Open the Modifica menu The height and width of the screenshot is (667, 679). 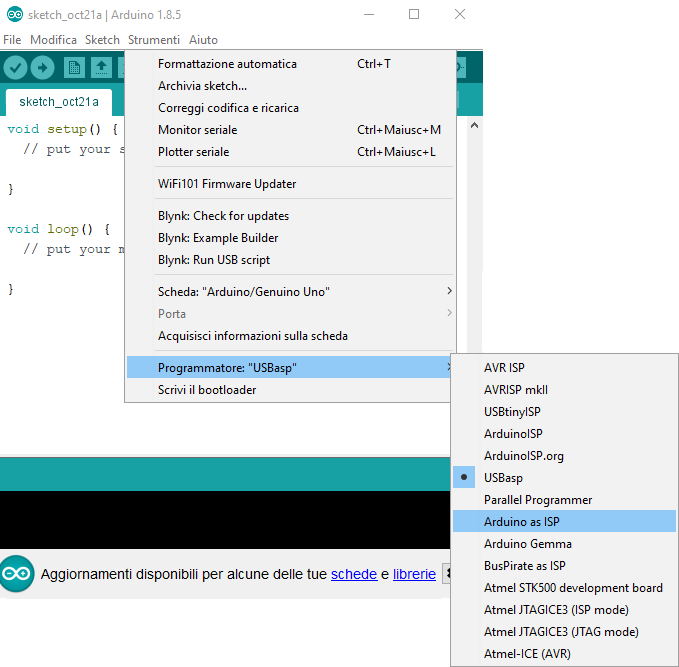tap(53, 40)
